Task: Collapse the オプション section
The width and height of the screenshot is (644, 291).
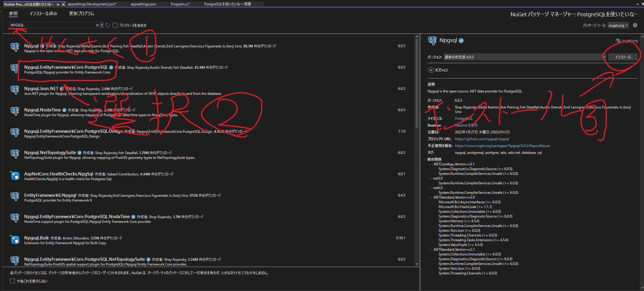Action: pyautogui.click(x=431, y=70)
